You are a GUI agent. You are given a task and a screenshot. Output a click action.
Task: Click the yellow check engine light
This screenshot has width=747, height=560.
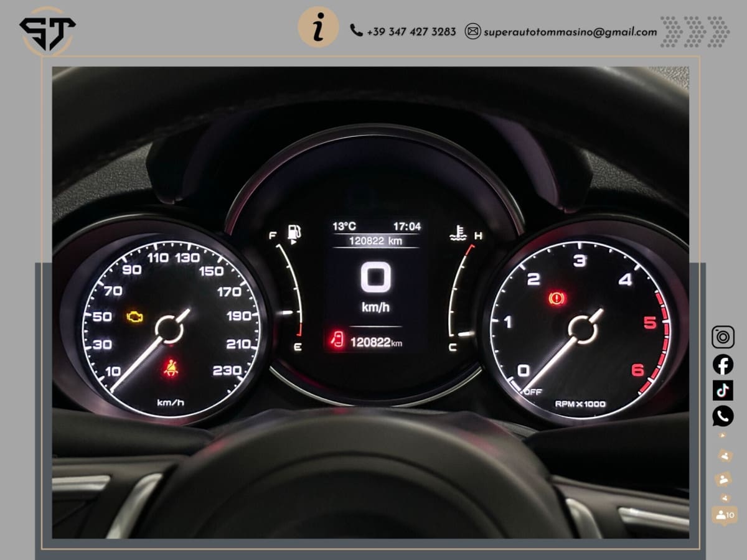click(135, 317)
